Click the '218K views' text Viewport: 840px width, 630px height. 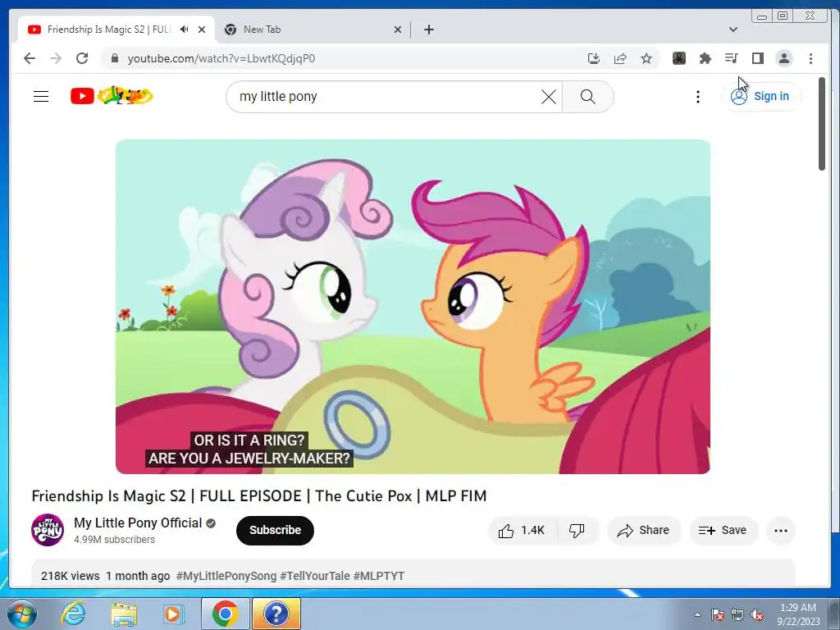[71, 576]
